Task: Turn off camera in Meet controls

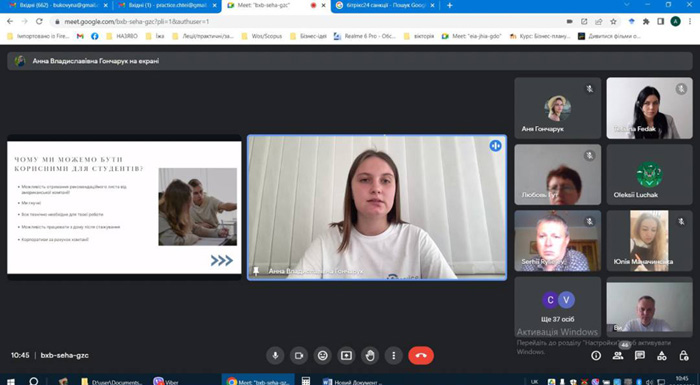Action: 299,356
